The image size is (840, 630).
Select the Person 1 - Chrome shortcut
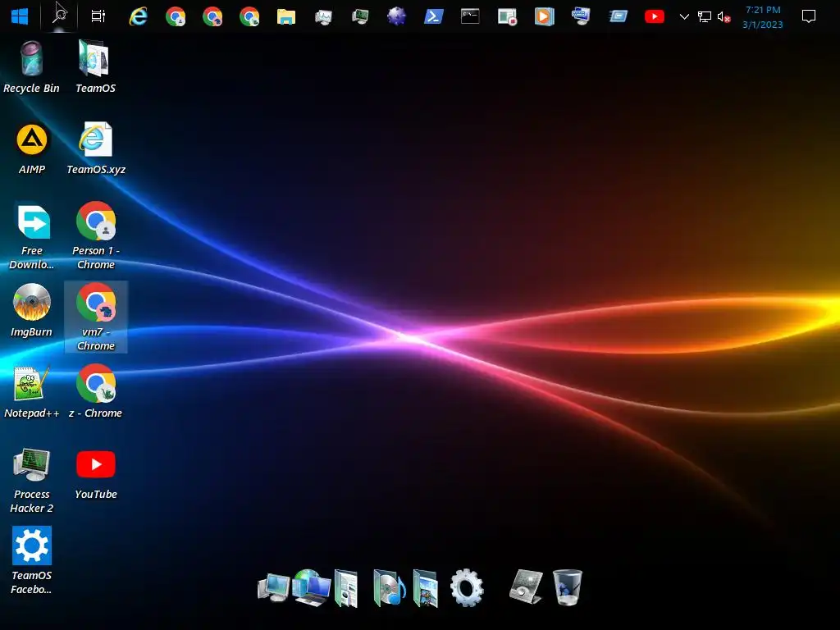(x=96, y=236)
